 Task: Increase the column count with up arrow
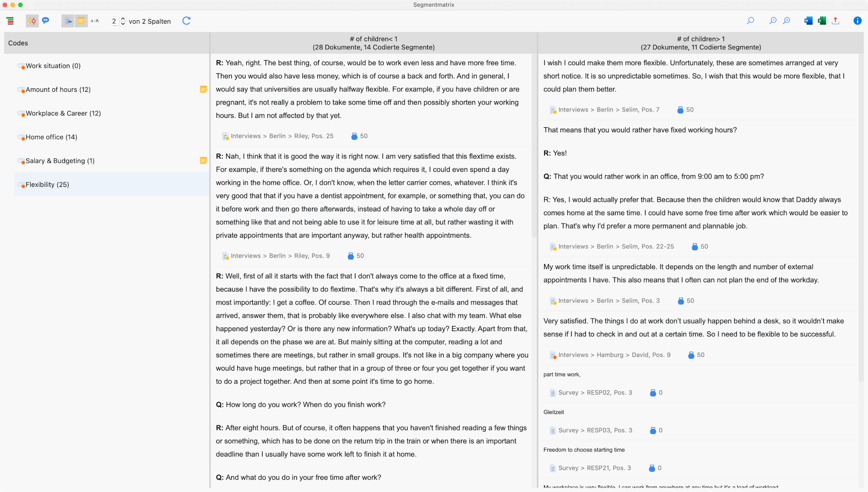click(x=123, y=18)
